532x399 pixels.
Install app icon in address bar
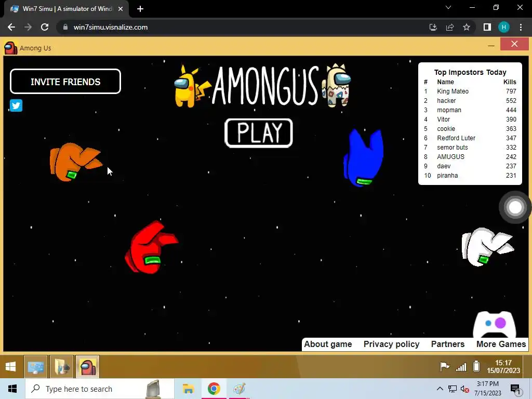433,27
